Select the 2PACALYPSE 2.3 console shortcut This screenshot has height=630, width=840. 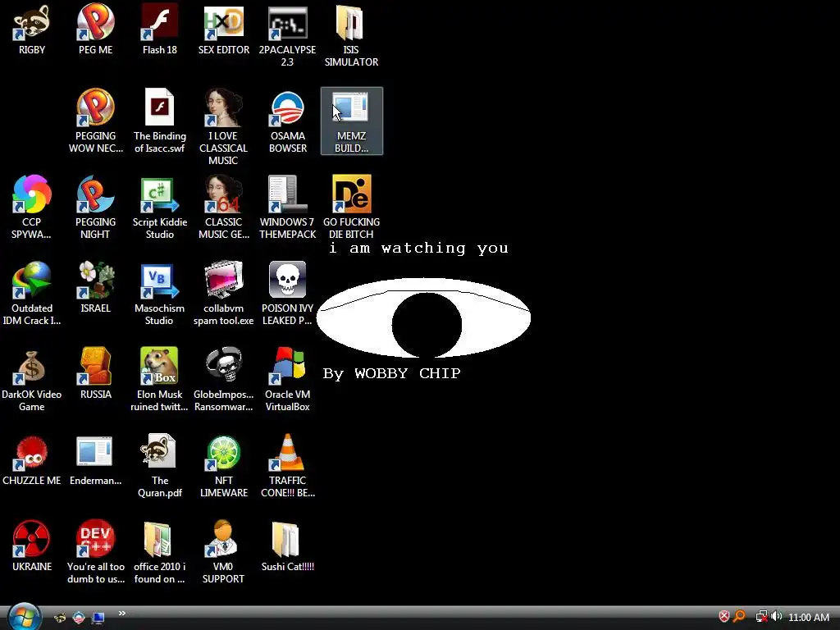point(287,35)
